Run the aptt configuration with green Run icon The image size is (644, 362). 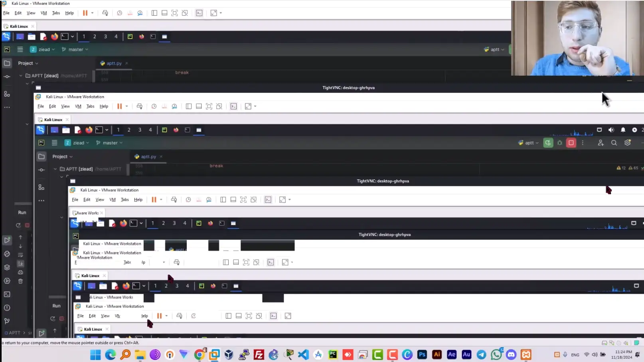[548, 142]
